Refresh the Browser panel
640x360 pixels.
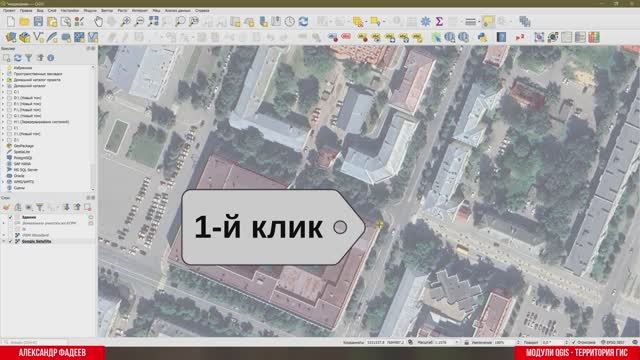click(x=18, y=58)
